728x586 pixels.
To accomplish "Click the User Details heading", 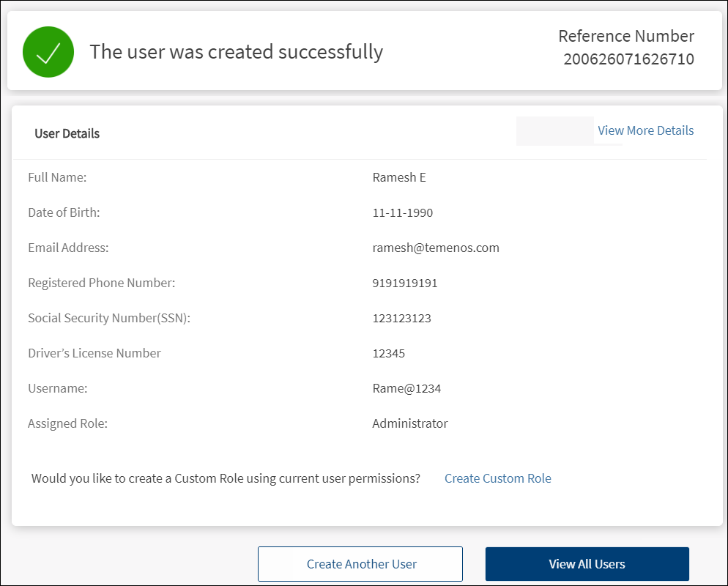I will point(67,133).
